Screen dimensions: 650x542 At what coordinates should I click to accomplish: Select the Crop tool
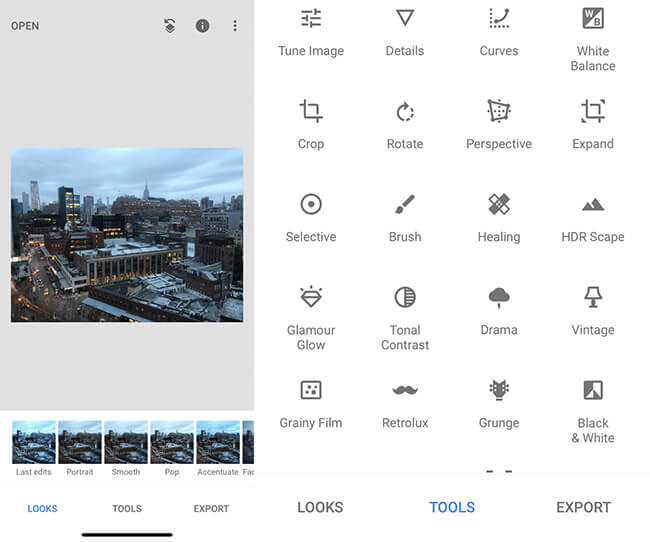tap(311, 125)
